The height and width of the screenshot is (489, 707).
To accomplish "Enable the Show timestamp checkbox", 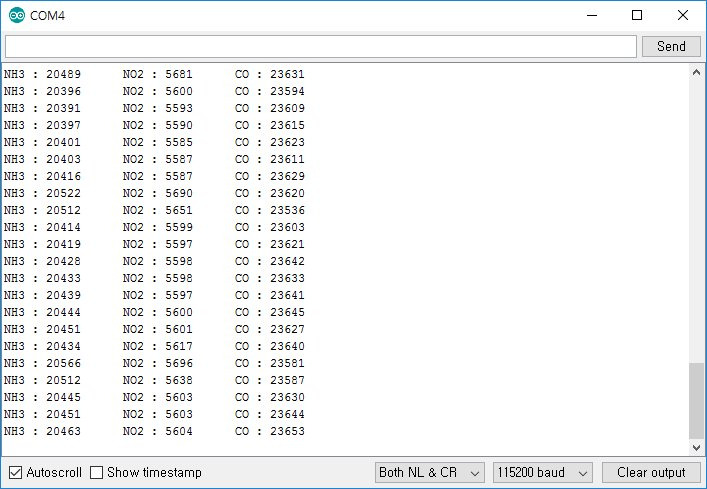I will point(96,472).
